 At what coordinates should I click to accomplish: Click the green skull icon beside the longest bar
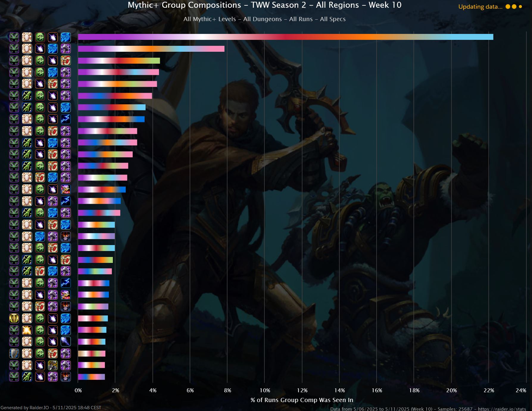pyautogui.click(x=40, y=37)
